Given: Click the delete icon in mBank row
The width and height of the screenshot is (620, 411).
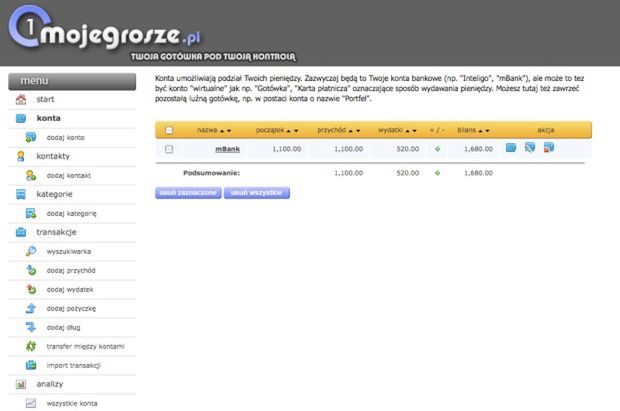Looking at the screenshot, I should tap(549, 148).
